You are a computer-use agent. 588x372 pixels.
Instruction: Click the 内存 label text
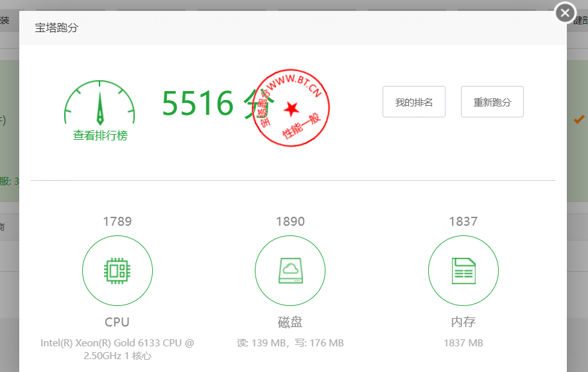[x=463, y=322]
